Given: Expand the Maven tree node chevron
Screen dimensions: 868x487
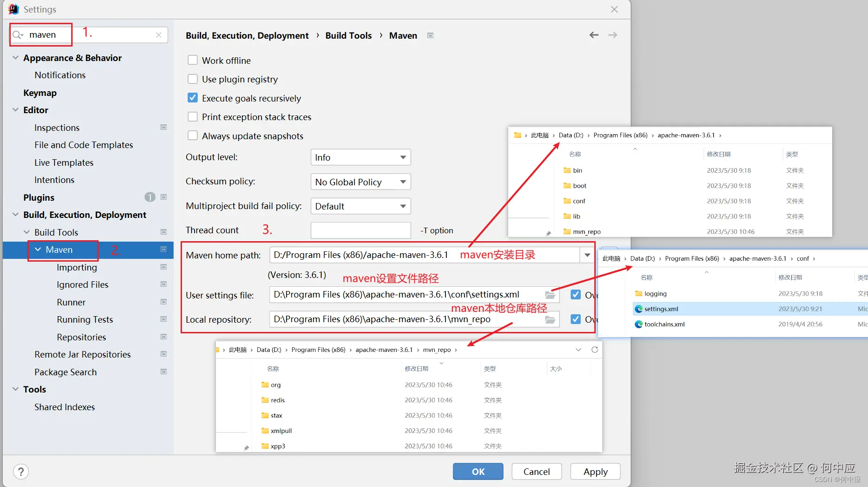Looking at the screenshot, I should pos(38,250).
